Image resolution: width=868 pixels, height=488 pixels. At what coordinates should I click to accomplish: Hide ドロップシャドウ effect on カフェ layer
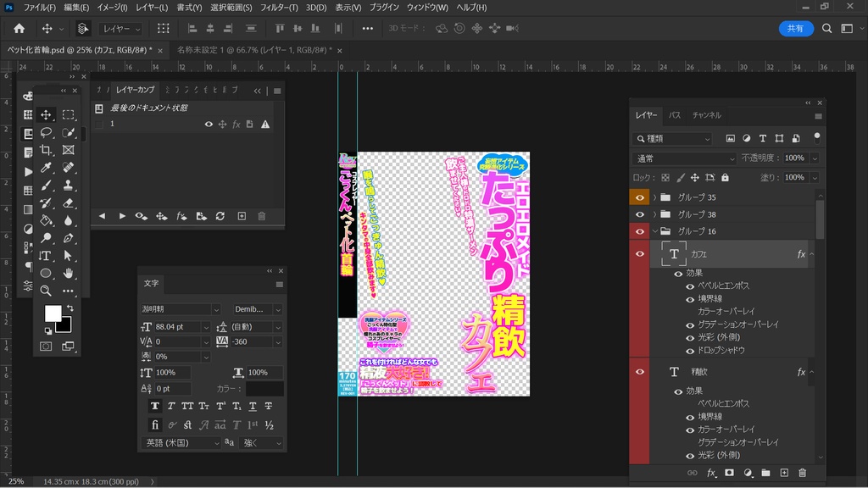690,351
